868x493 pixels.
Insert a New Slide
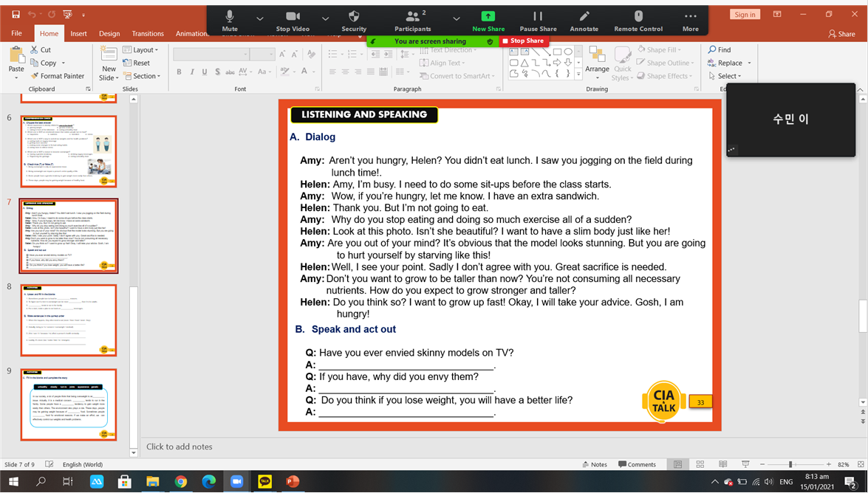tap(109, 63)
